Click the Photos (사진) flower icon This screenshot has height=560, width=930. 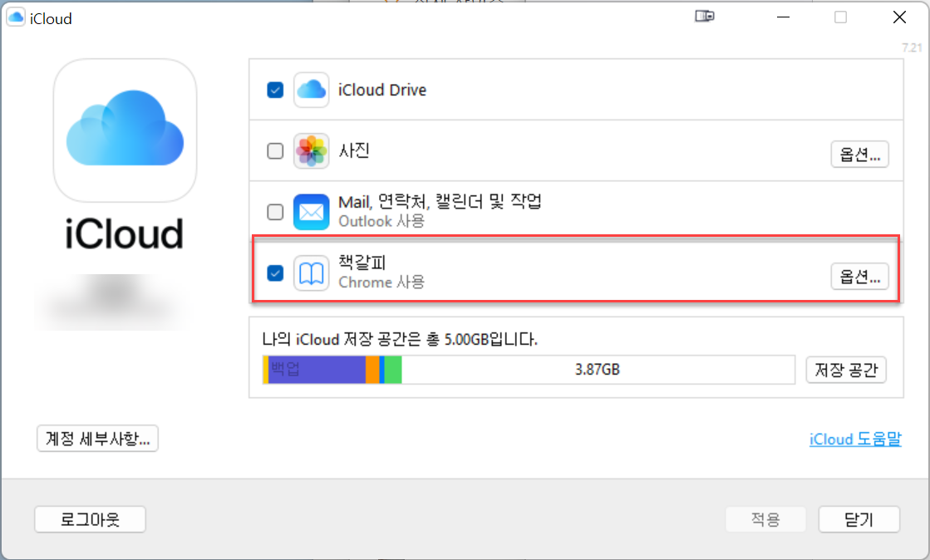[x=312, y=150]
